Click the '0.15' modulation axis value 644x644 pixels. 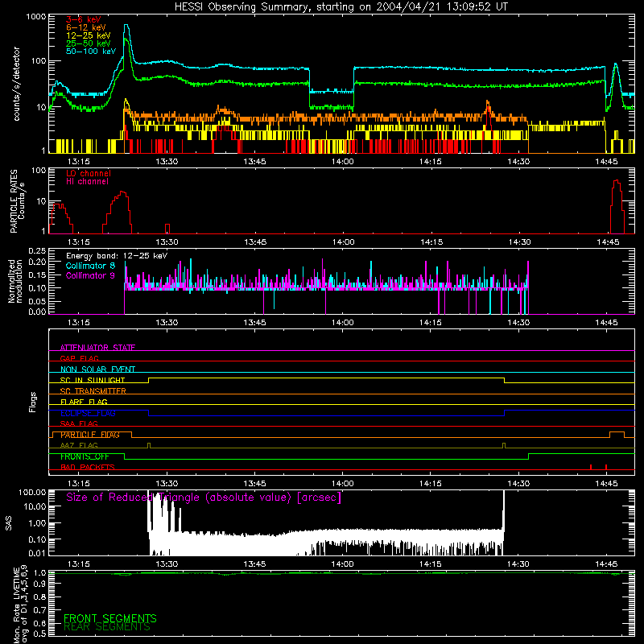point(37,275)
